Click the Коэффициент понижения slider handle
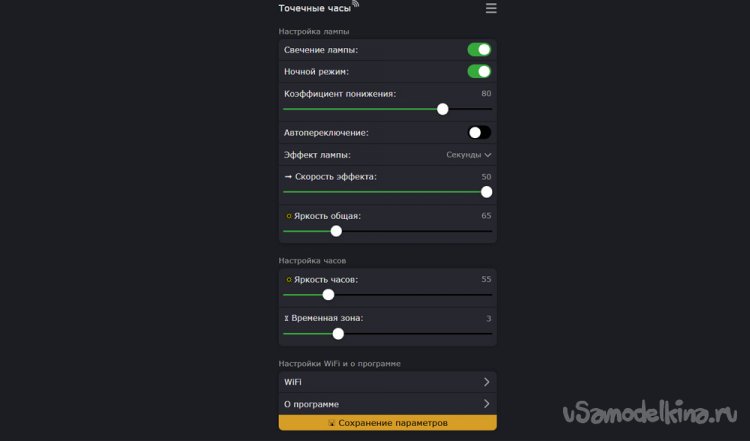 point(443,109)
